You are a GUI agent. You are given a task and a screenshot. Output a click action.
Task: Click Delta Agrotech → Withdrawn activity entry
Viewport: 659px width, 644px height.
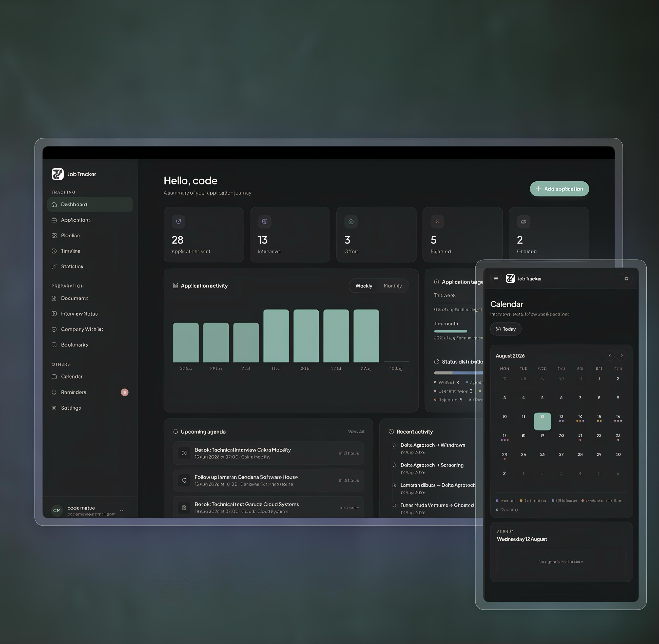433,448
